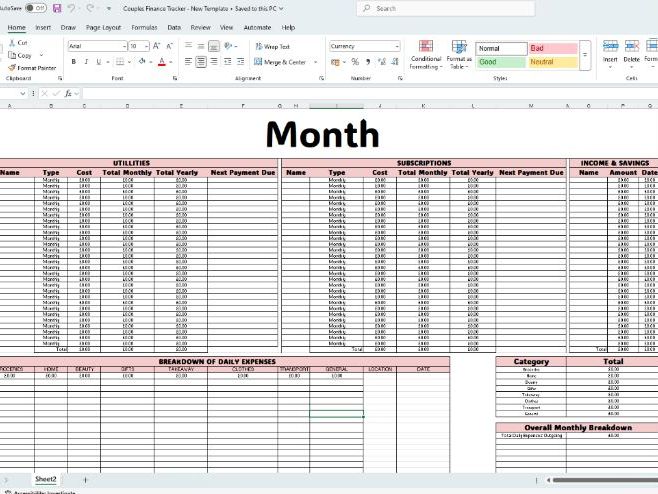Increase font size with the larger A
The width and height of the screenshot is (658, 494).
[x=156, y=46]
